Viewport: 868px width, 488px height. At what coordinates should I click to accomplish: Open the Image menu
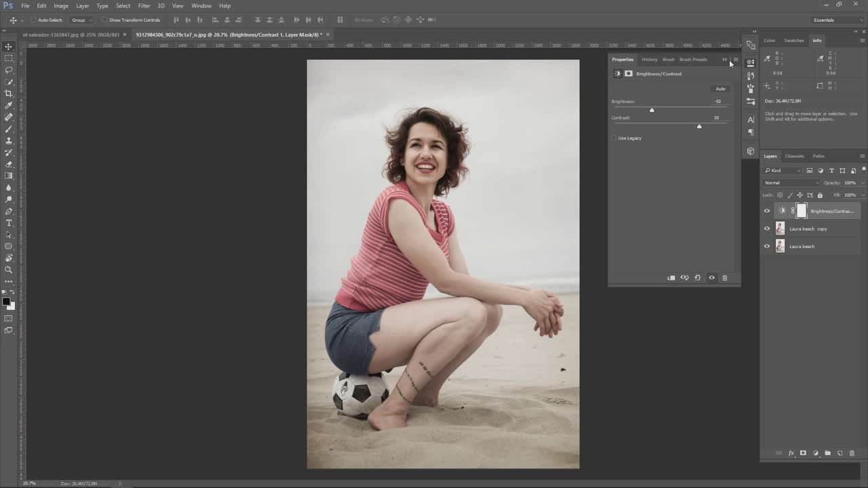point(61,5)
